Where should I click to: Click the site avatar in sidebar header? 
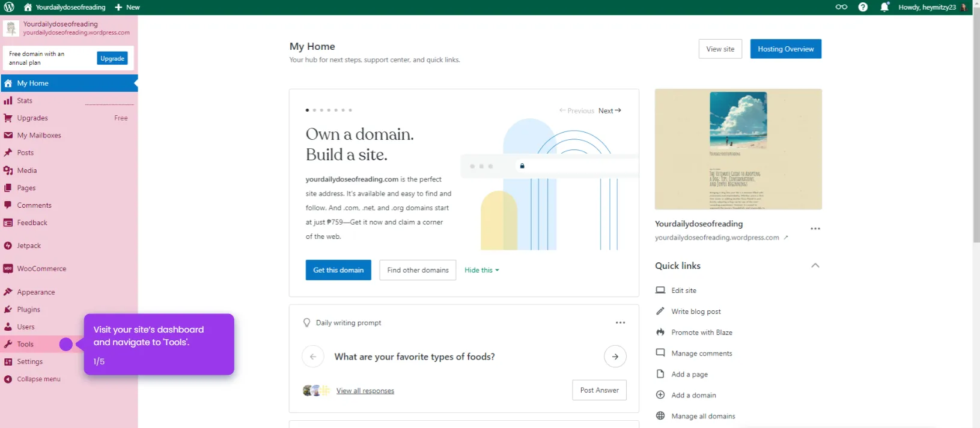point(11,28)
